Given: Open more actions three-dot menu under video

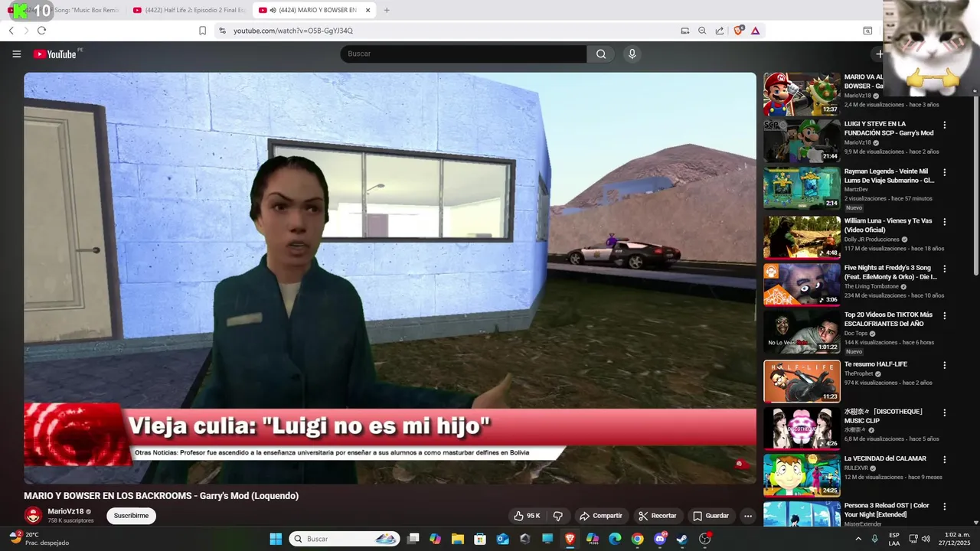Looking at the screenshot, I should pyautogui.click(x=748, y=516).
